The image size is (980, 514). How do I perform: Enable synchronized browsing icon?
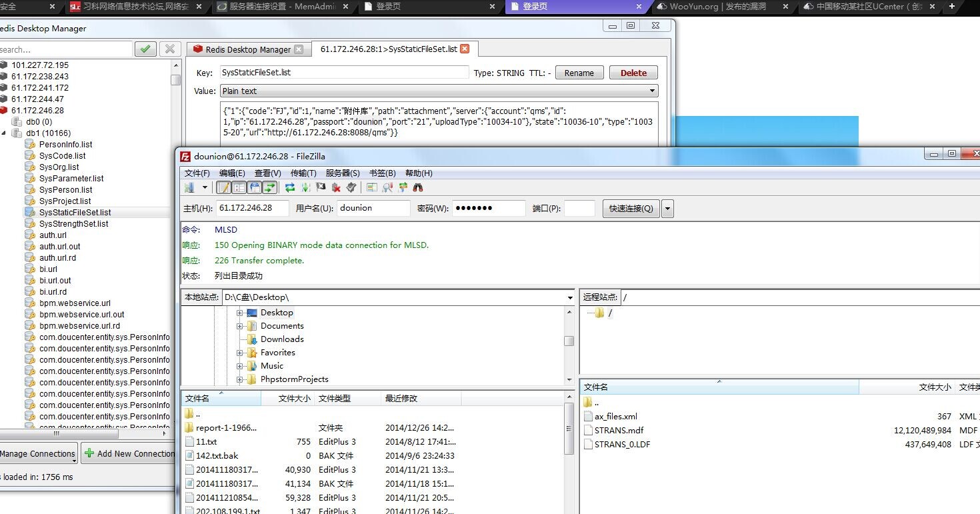coord(403,187)
